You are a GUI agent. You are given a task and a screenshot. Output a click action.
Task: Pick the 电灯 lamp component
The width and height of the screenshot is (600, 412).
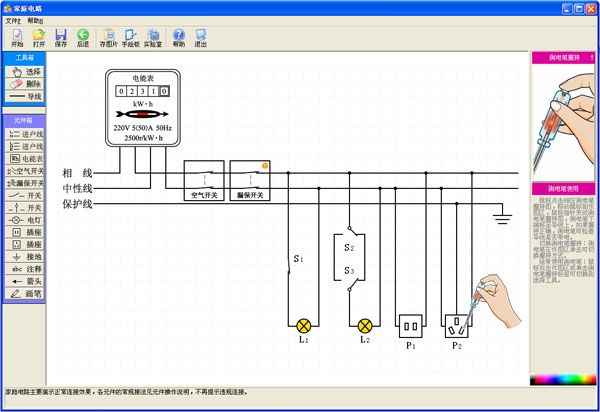(x=25, y=220)
